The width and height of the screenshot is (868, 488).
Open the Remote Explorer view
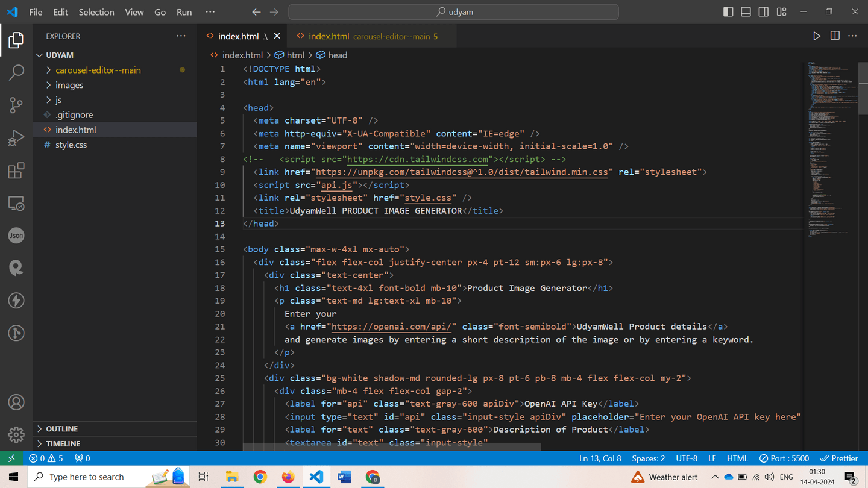point(16,203)
